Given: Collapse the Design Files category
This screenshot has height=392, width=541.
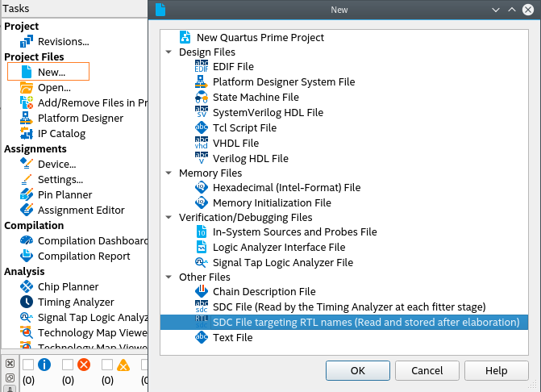Looking at the screenshot, I should point(169,52).
